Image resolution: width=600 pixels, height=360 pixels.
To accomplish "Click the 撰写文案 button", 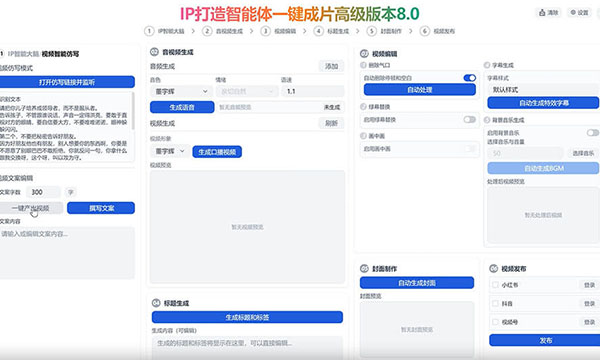I will 101,208.
